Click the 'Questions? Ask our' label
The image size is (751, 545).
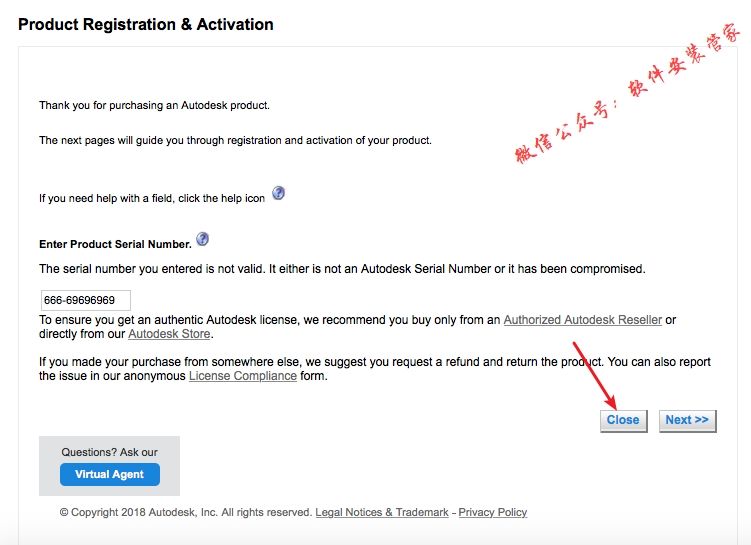[x=110, y=452]
